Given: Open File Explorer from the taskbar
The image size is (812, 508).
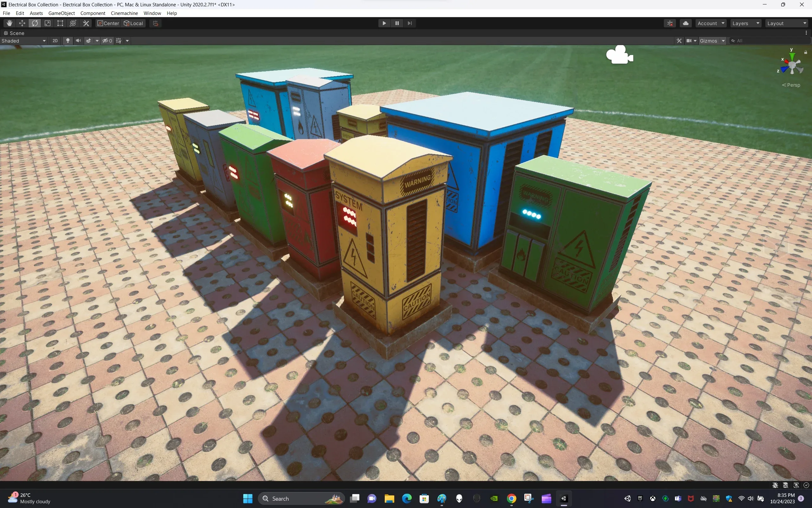Looking at the screenshot, I should pos(389,498).
